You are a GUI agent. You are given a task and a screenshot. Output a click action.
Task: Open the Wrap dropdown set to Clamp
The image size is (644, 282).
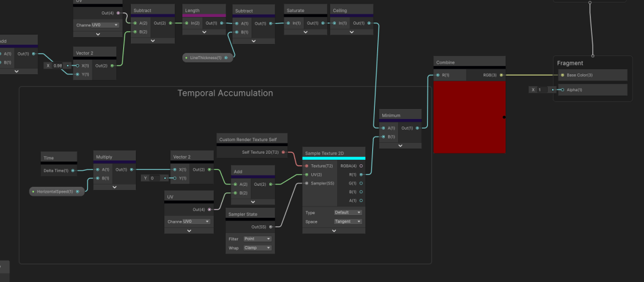coord(259,248)
